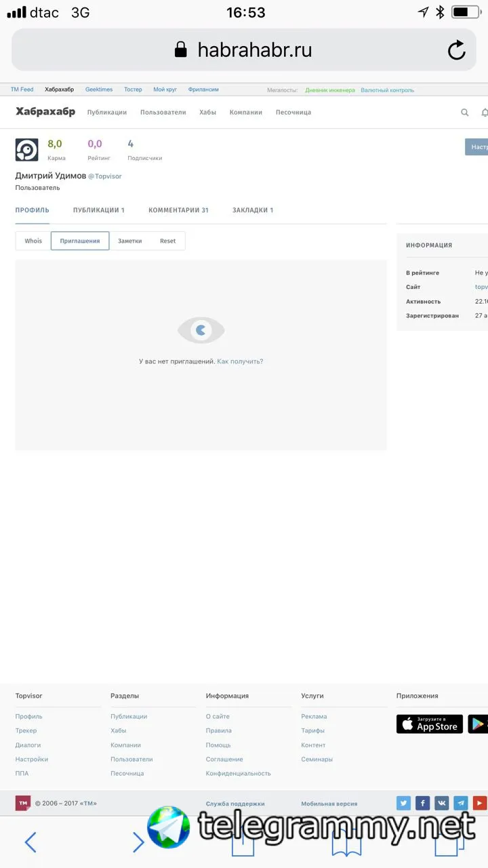The image size is (488, 868).
Task: Open footer О сайте link
Action: click(218, 717)
